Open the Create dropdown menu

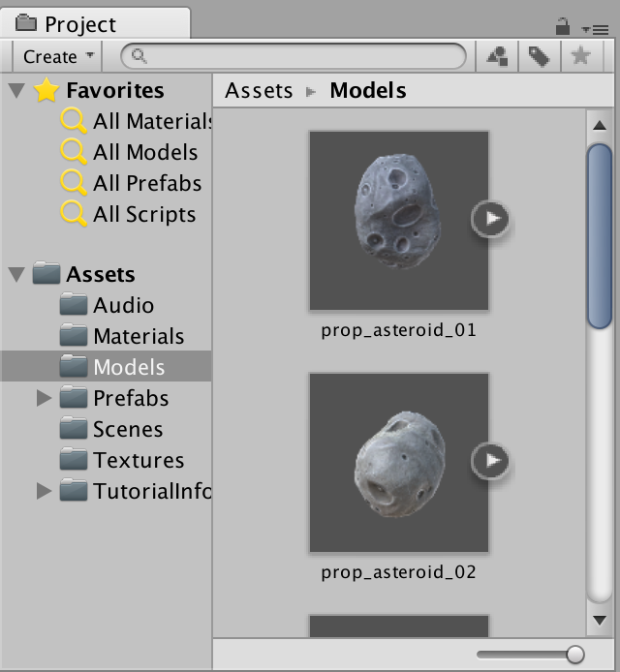58,56
